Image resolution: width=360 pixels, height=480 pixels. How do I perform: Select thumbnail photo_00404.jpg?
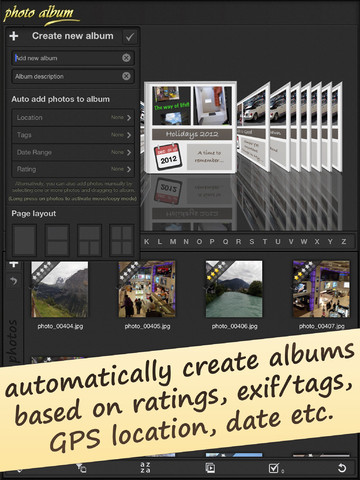[x=60, y=289]
